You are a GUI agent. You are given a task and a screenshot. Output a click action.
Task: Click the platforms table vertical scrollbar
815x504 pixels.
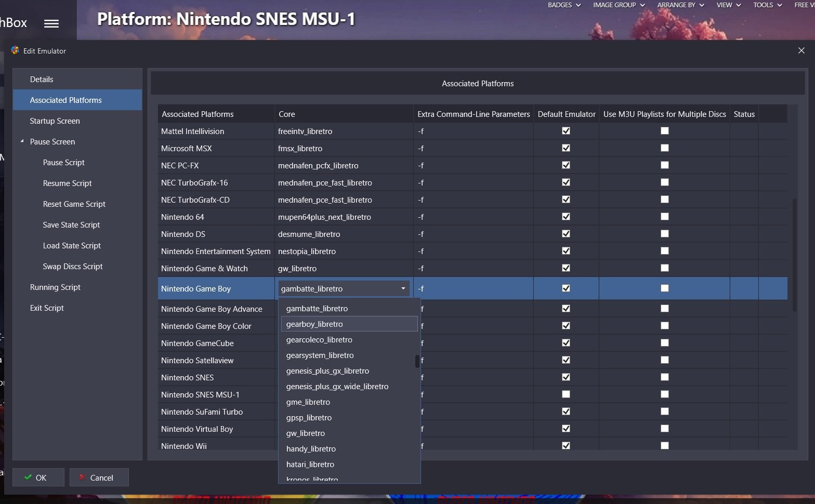point(794,255)
